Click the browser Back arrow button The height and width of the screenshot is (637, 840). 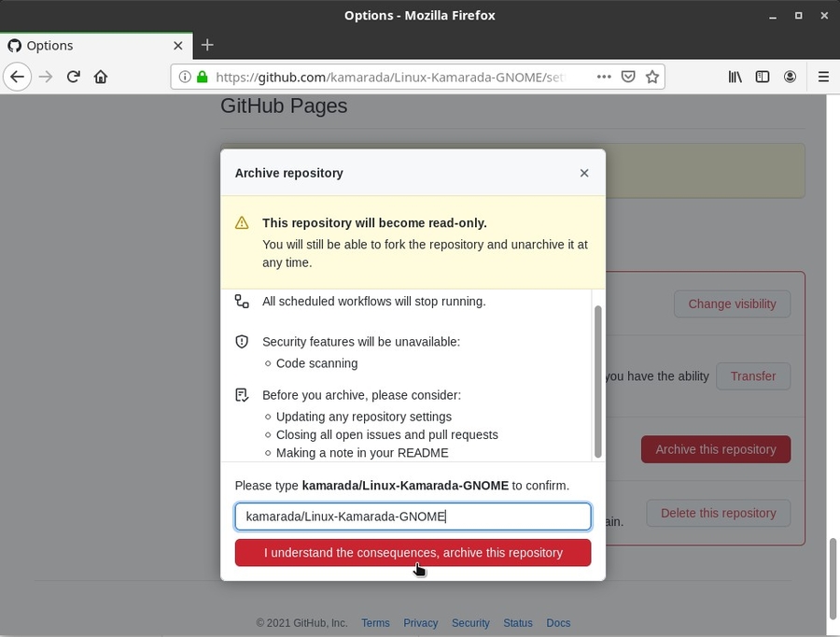pos(17,77)
